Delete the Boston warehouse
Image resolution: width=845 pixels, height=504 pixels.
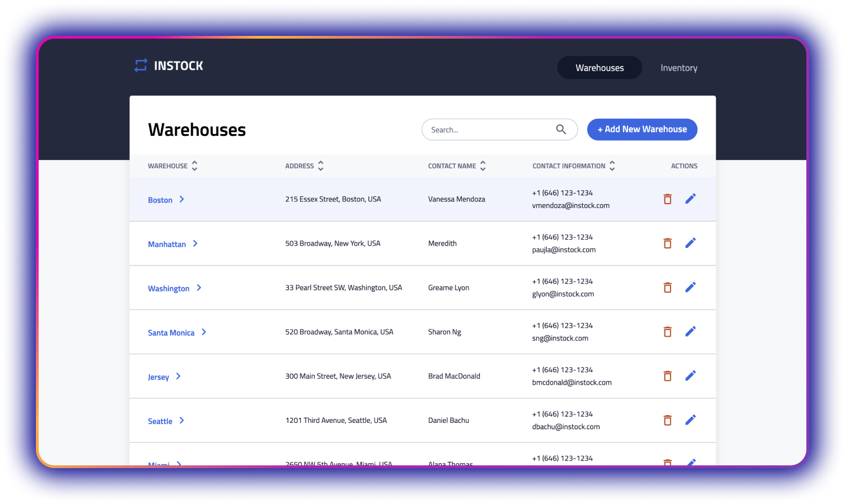[x=667, y=199]
